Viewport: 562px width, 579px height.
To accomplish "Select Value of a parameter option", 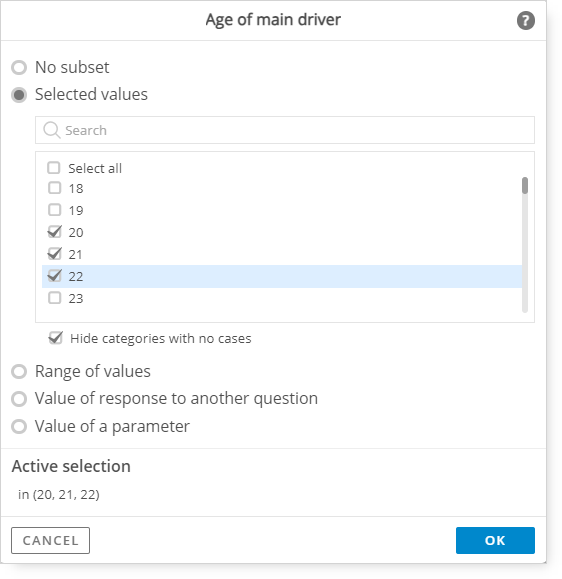I will click(19, 426).
